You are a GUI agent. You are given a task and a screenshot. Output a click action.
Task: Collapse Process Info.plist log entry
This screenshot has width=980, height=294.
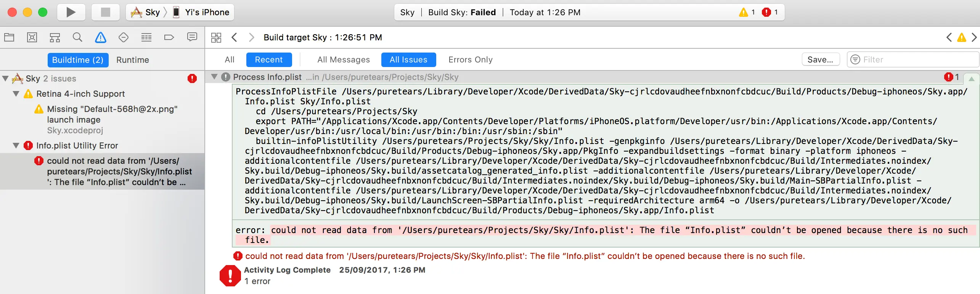(x=214, y=77)
